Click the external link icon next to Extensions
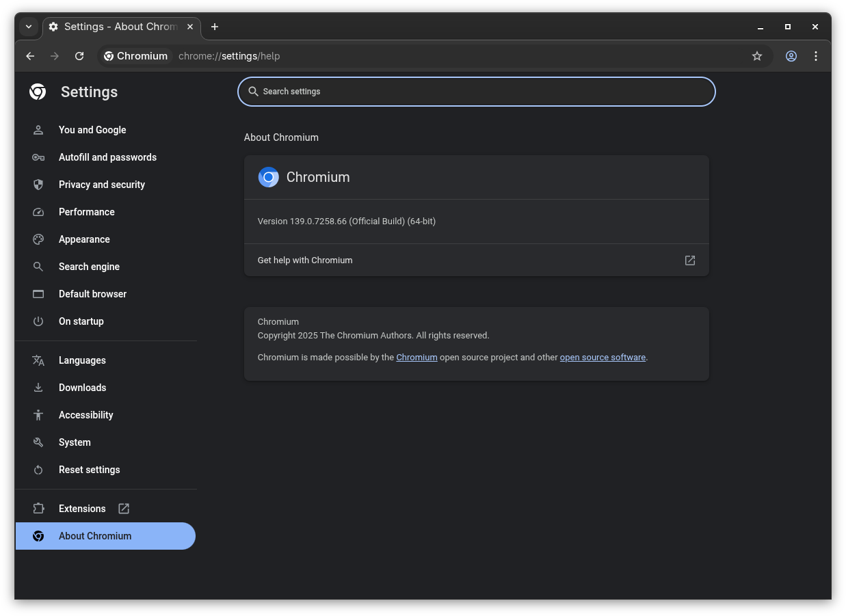The width and height of the screenshot is (846, 616). (x=123, y=509)
